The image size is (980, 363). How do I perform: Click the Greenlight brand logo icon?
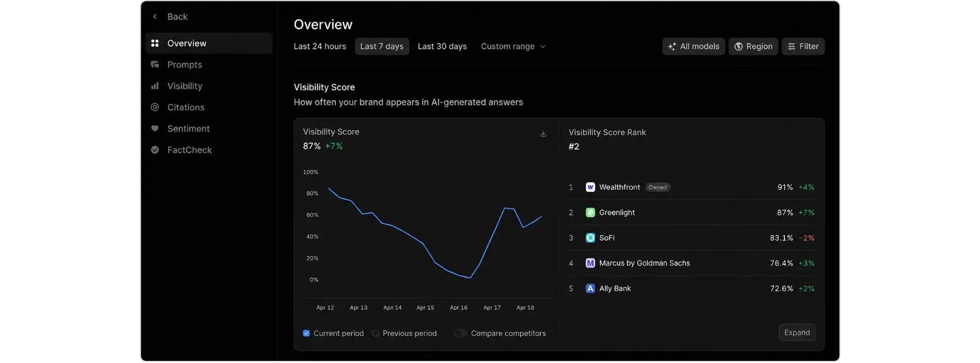click(x=590, y=213)
